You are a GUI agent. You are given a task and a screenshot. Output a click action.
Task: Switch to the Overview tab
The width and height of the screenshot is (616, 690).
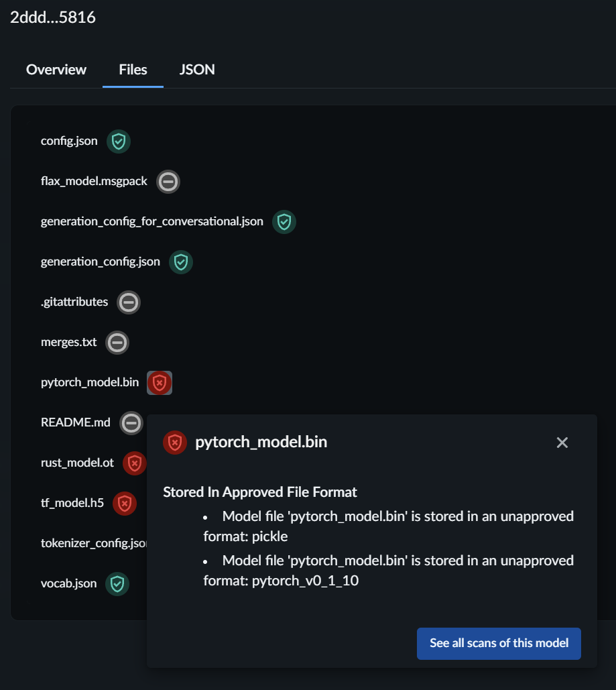coord(56,70)
